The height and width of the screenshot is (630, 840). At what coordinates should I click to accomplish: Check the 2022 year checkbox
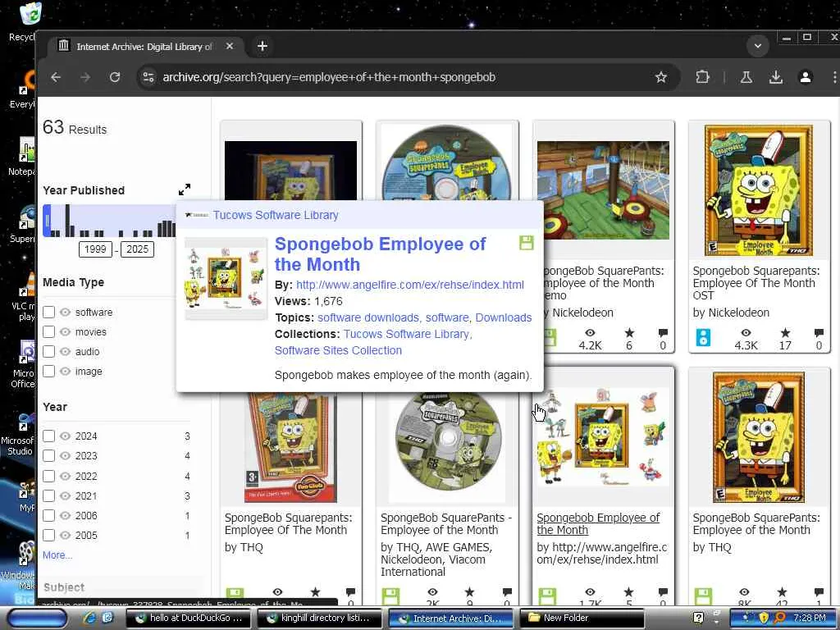pos(48,476)
